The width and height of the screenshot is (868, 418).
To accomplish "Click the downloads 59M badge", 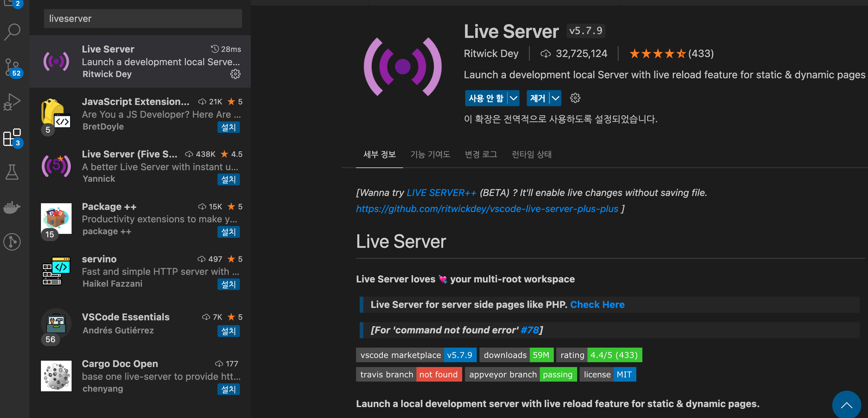I will coord(516,355).
